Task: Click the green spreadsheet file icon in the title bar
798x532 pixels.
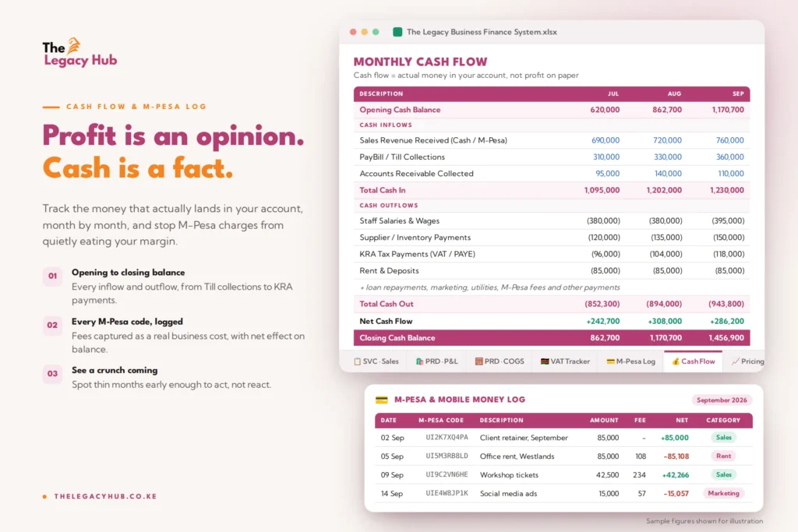Action: [397, 32]
